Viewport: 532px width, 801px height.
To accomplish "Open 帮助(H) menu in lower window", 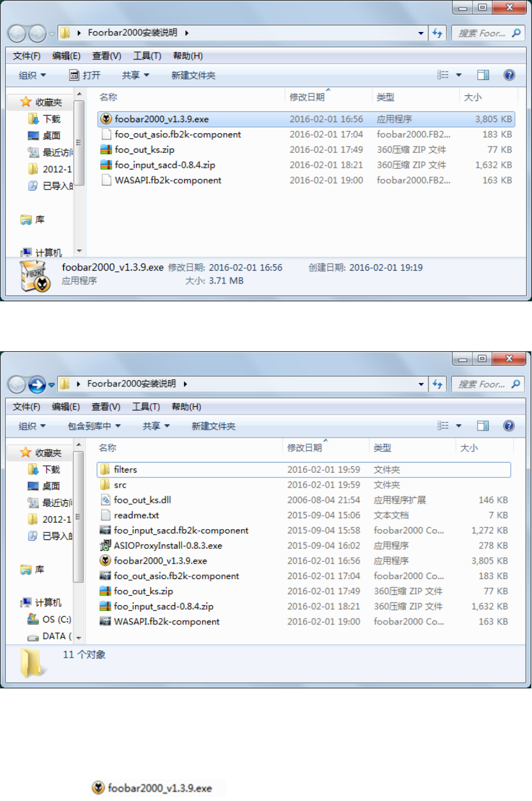I will pos(187,406).
